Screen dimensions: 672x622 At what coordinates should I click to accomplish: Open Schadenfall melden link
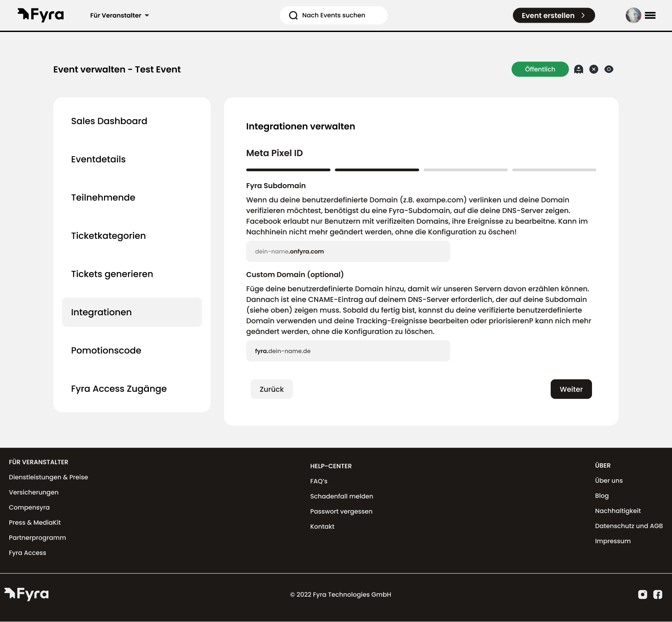pos(342,496)
